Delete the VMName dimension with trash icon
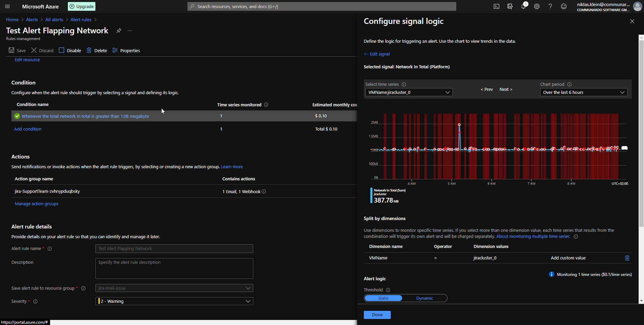644x325 pixels. click(627, 258)
